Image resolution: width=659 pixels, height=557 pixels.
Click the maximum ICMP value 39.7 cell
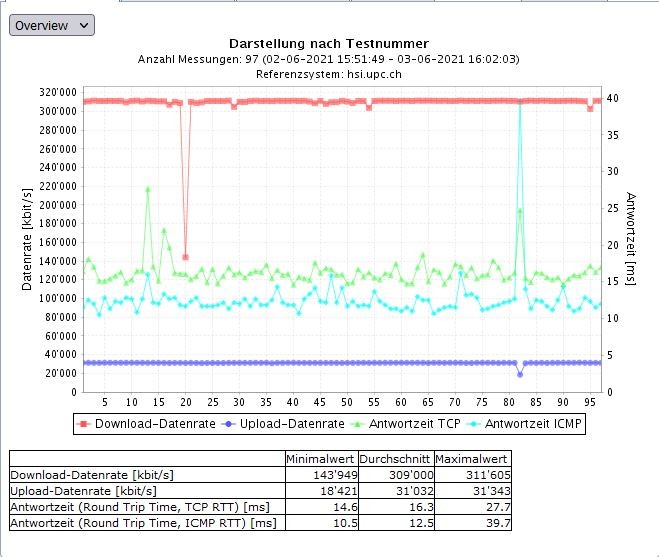tap(466, 523)
